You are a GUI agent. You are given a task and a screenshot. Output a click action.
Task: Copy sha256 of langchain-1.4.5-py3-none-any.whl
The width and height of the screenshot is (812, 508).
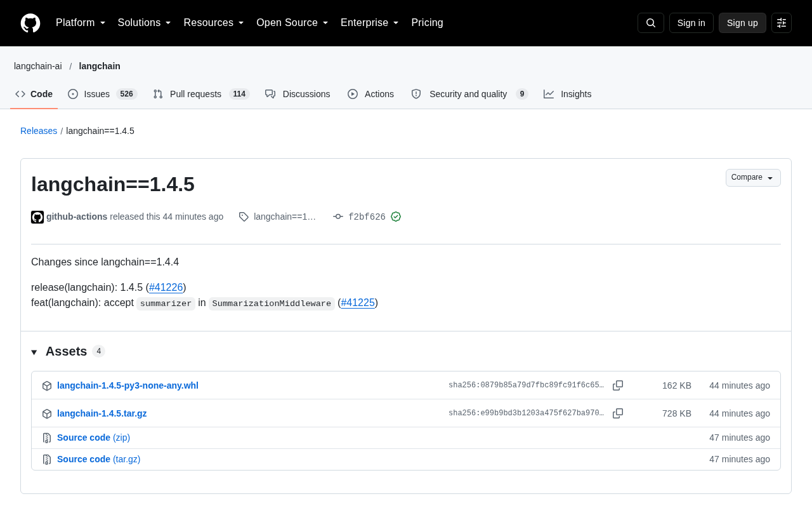[x=618, y=385]
